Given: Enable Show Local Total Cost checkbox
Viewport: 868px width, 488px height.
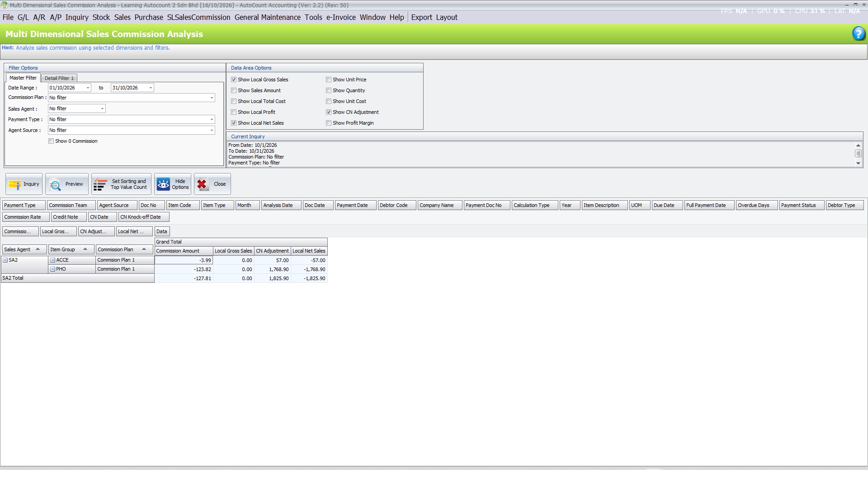Looking at the screenshot, I should pos(234,101).
